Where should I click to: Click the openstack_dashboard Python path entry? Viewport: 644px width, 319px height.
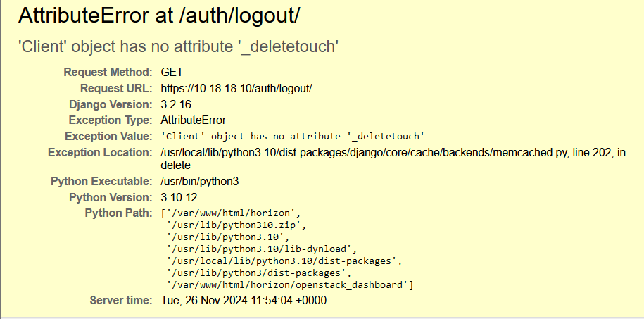tap(289, 284)
